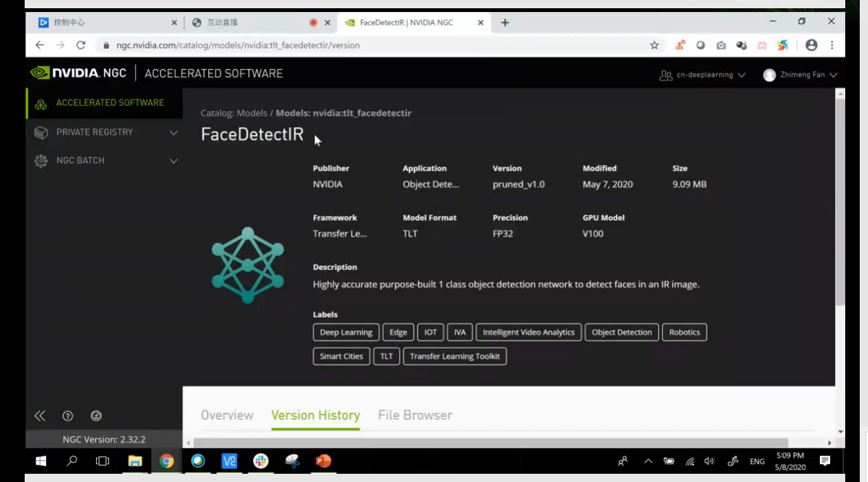Close the 控制中心 tab
Screen dimensions: 868x482
pyautogui.click(x=174, y=22)
